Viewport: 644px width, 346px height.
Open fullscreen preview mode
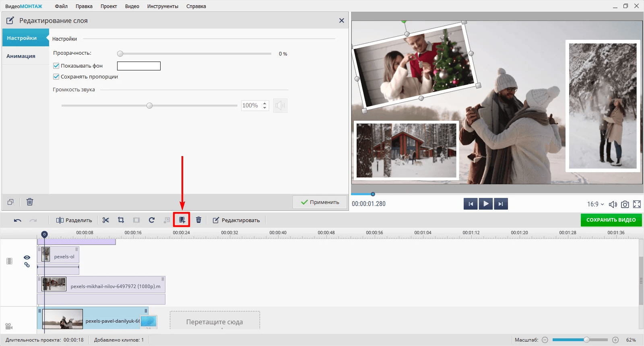[637, 204]
